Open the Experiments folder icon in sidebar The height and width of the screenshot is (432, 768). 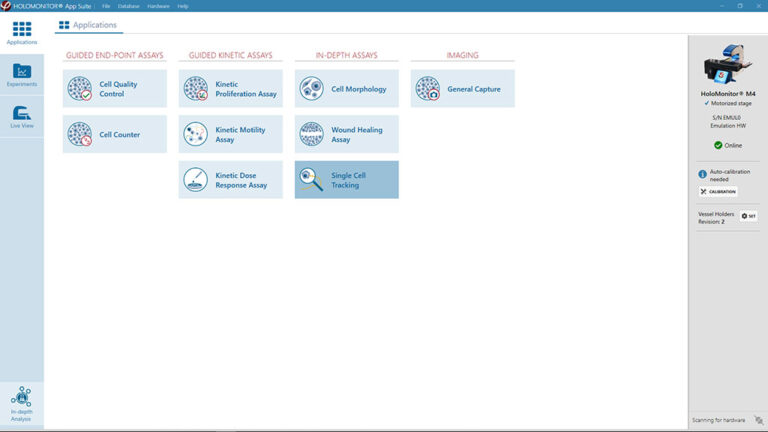(22, 71)
